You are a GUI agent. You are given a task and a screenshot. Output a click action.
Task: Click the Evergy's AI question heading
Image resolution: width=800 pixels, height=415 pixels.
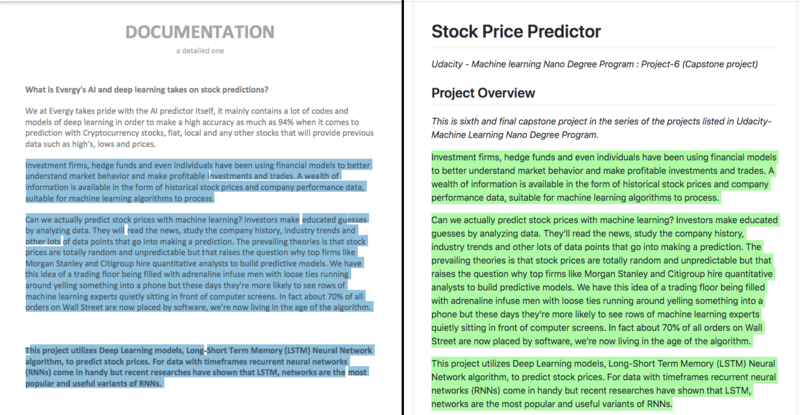click(146, 90)
